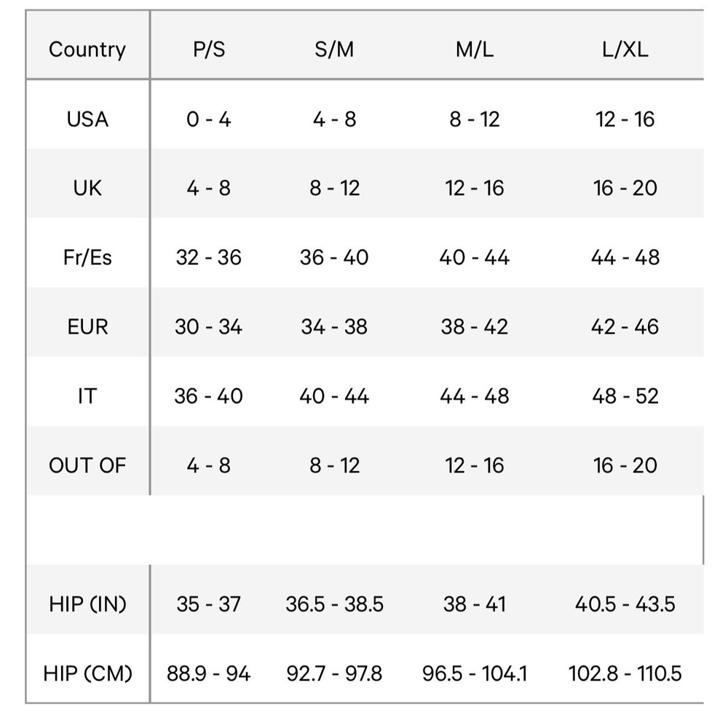Select the USA row label
The width and height of the screenshot is (728, 728).
(87, 119)
